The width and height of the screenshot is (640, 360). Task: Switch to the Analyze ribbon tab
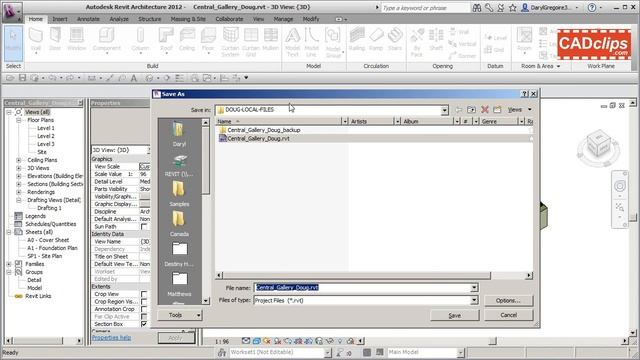[119, 19]
